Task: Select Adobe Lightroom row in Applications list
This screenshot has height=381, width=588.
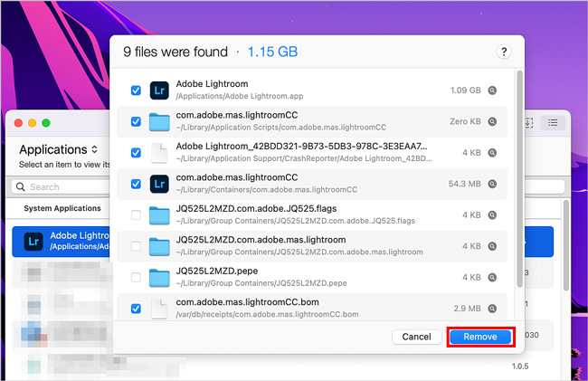Action: click(x=62, y=242)
